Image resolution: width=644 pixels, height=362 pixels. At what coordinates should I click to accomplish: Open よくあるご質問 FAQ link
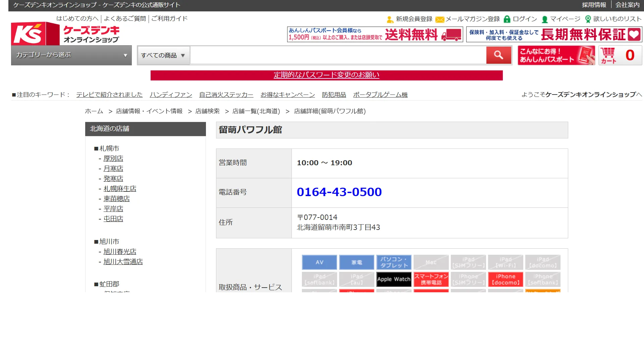[125, 19]
